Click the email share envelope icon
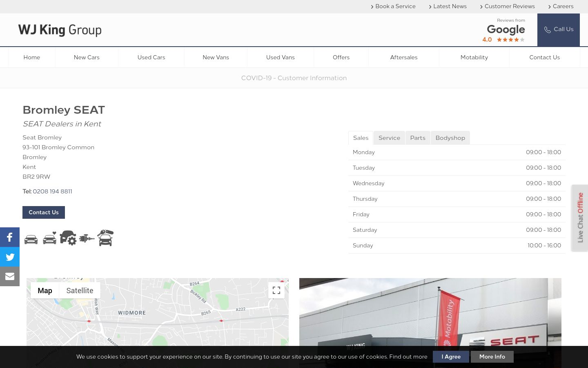Viewport: 588px width, 368px height. (10, 276)
